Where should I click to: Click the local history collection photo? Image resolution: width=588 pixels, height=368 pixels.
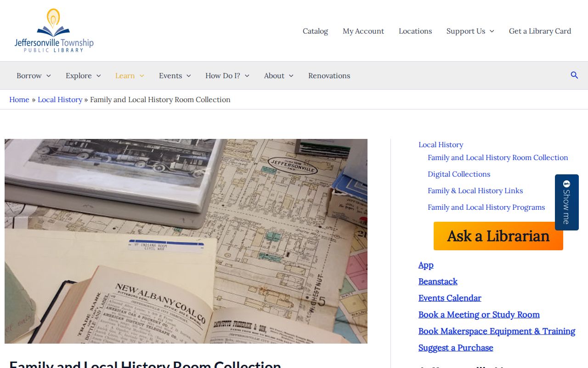[186, 241]
